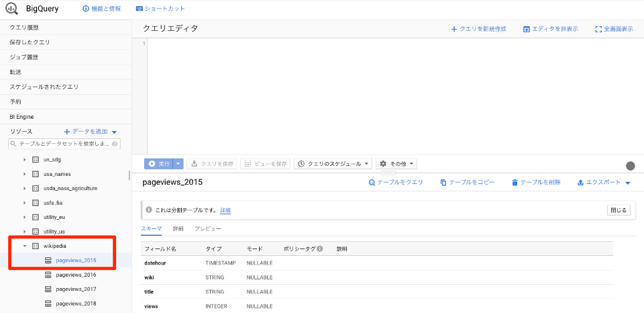Click the info icon in partition notice

[149, 210]
